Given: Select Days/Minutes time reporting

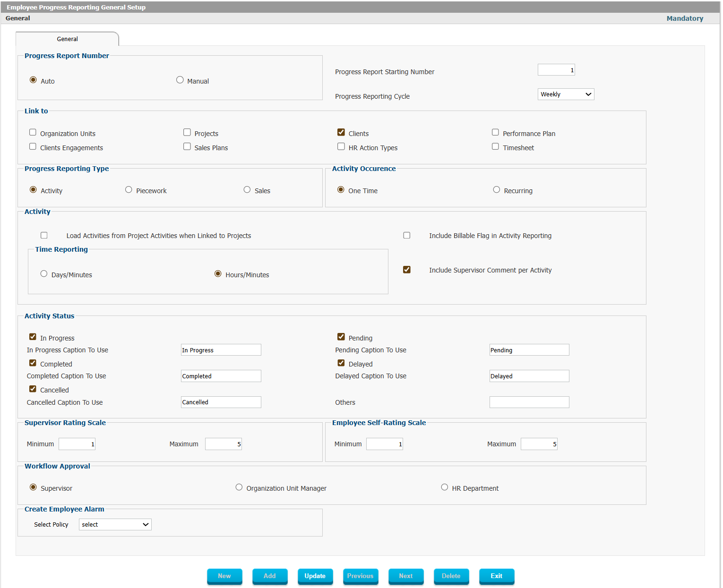Looking at the screenshot, I should tap(44, 273).
